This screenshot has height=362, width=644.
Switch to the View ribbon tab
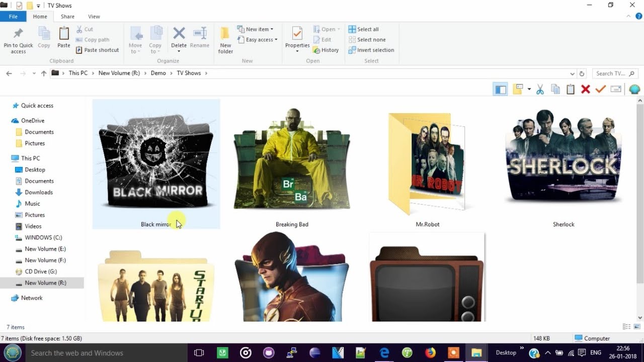pyautogui.click(x=94, y=16)
